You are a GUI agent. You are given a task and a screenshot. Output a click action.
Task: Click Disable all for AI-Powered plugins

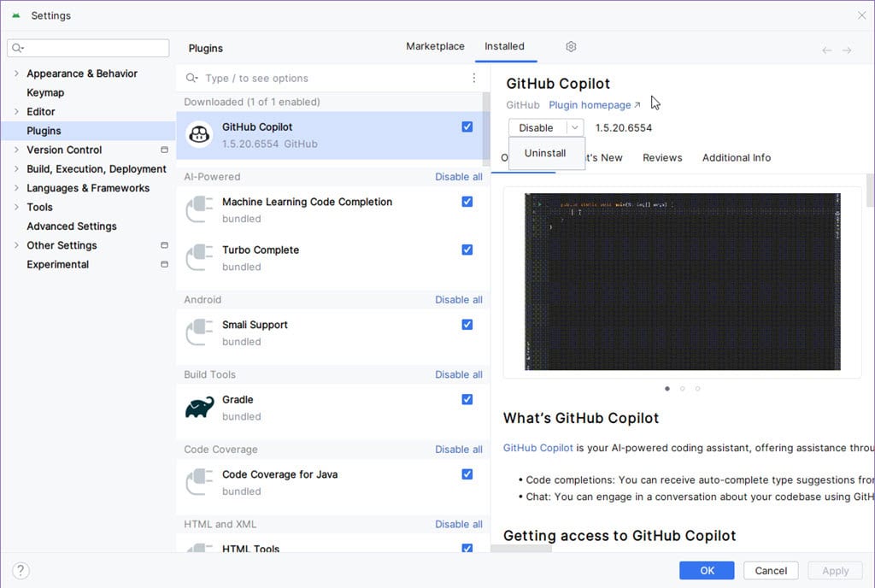point(459,177)
